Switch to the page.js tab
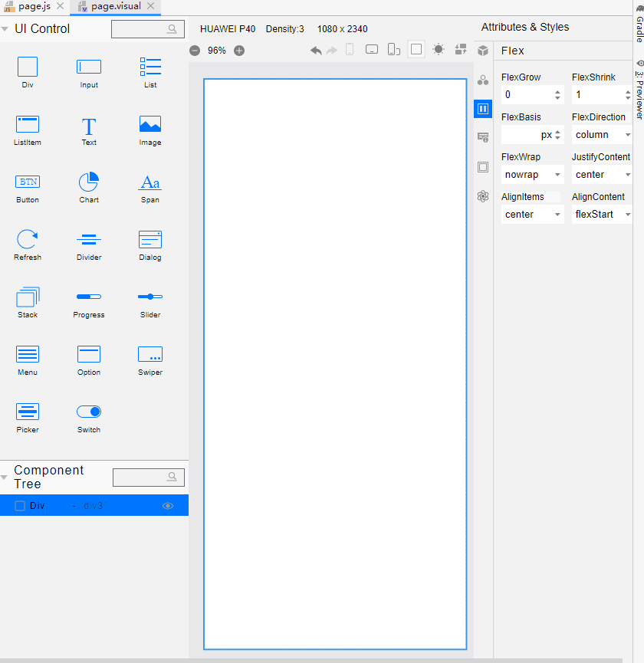Image resolution: width=644 pixels, height=663 pixels. pos(34,6)
